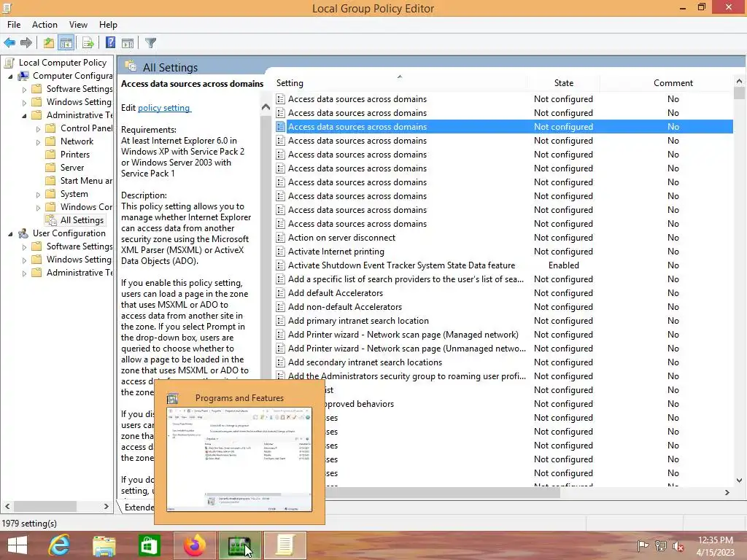Click the Enabled state cell
The height and width of the screenshot is (560, 747).
click(564, 265)
